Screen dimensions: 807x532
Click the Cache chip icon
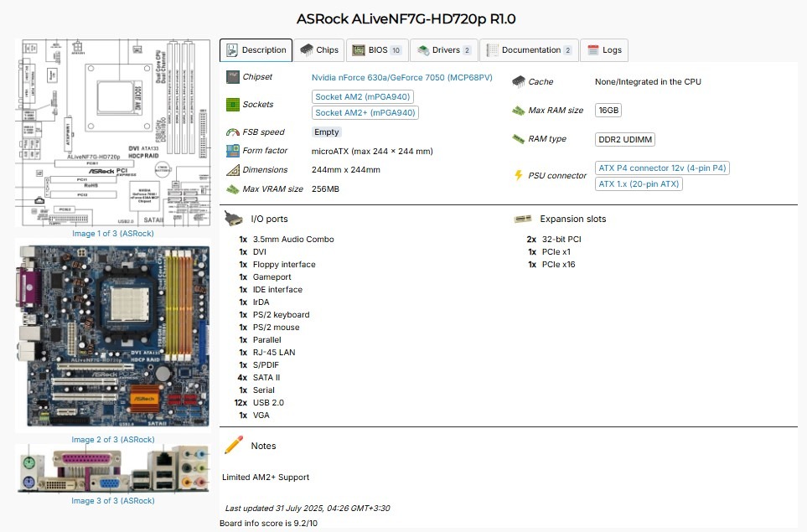[518, 81]
